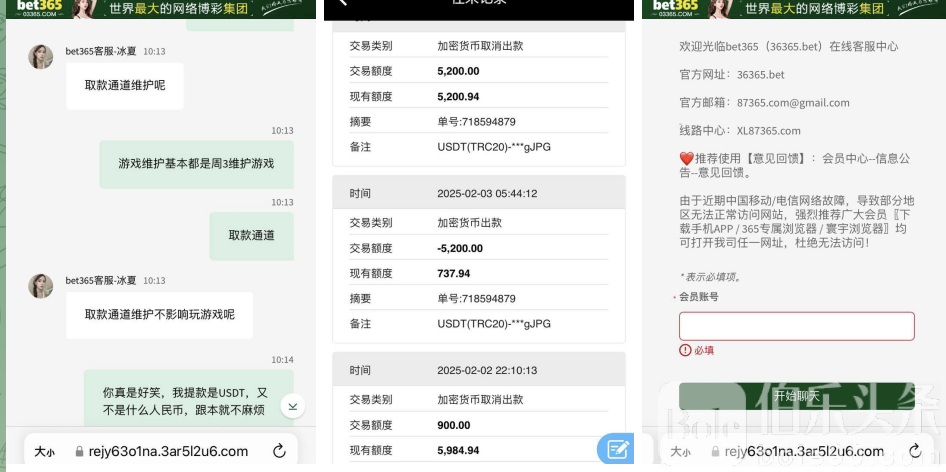This screenshot has width=946, height=472.
Task: Tap the lock icon in chat address bar
Action: pyautogui.click(x=81, y=452)
